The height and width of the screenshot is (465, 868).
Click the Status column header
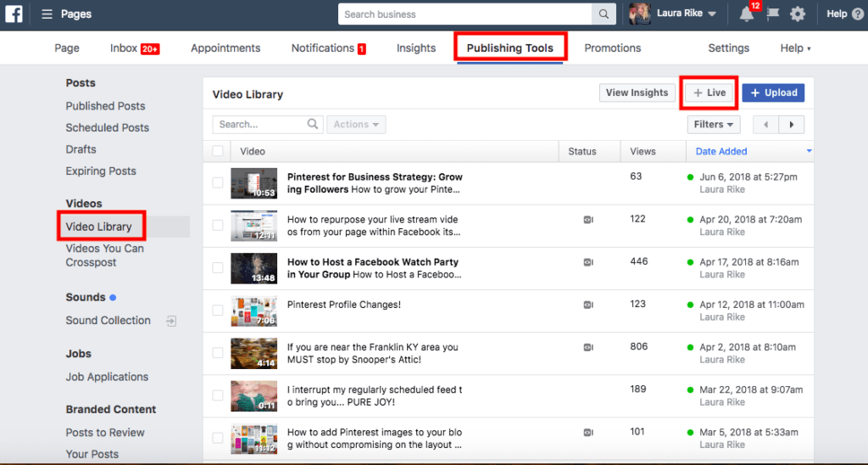(x=582, y=151)
